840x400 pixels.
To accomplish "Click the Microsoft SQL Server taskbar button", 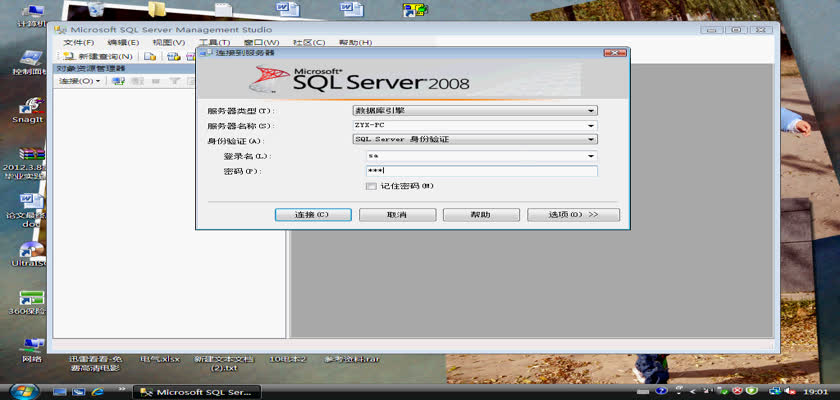I will tap(197, 392).
